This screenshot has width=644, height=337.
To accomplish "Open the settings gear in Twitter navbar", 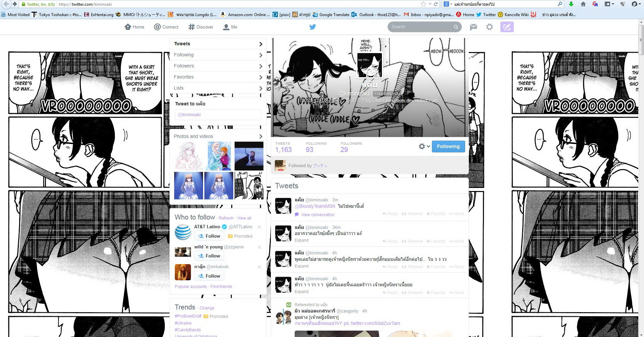I will [x=490, y=27].
